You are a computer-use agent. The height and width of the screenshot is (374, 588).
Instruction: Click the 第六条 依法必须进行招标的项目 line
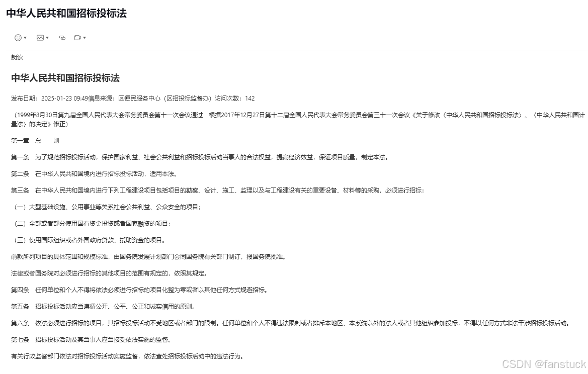291,323
